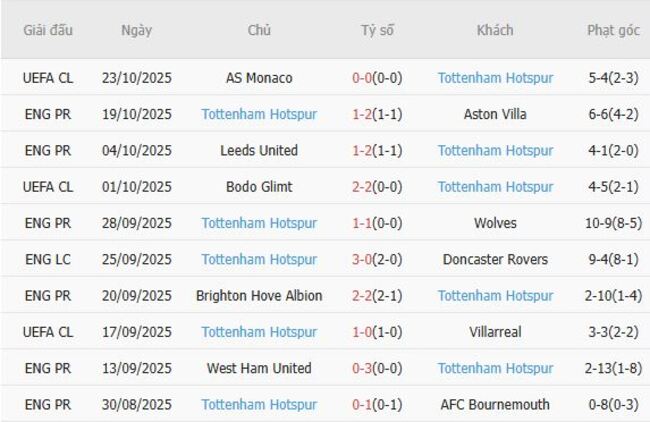Select the Brighton Hove Albion team name

(x=259, y=296)
